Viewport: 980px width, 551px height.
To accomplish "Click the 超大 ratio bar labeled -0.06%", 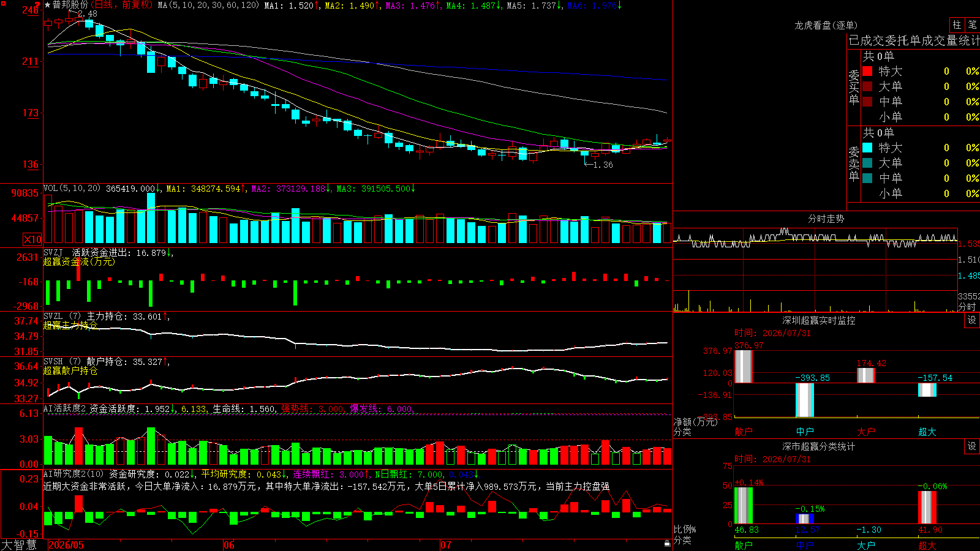I will tap(927, 508).
